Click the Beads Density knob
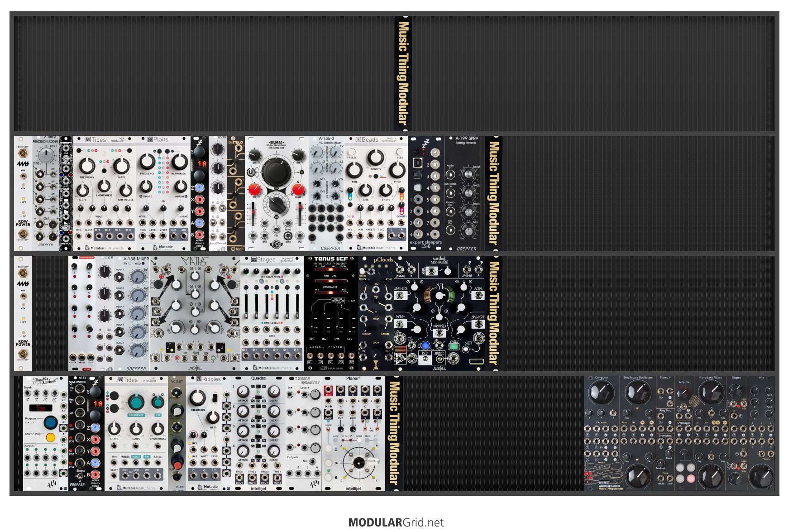This screenshot has height=532, width=793. (x=375, y=158)
